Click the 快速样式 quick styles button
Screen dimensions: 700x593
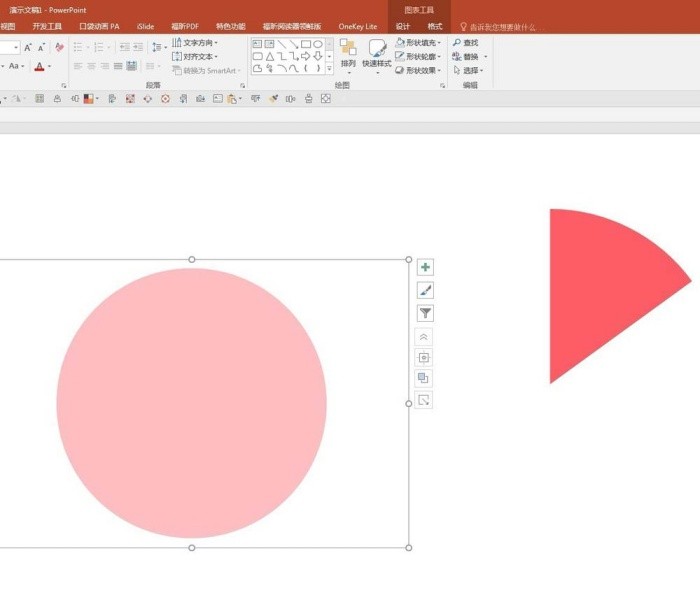click(377, 54)
